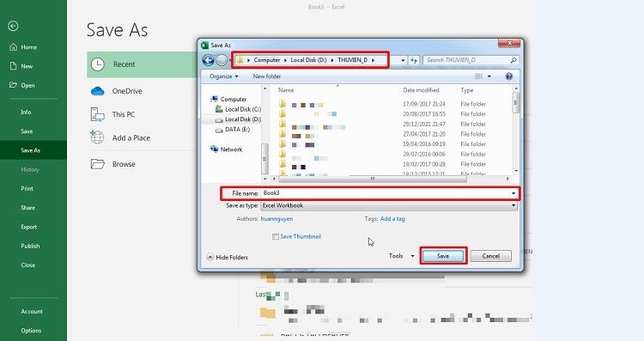Select Recent save locations
Viewport: 644px width, 341px height.
(142, 64)
